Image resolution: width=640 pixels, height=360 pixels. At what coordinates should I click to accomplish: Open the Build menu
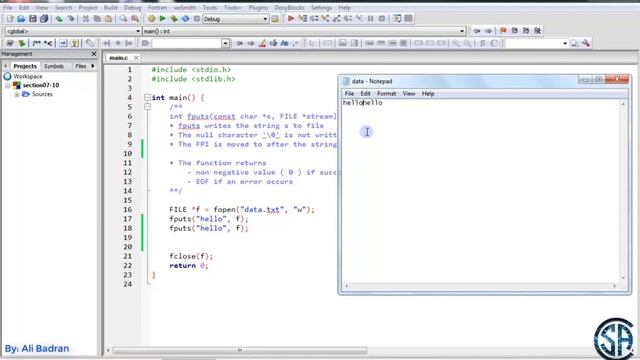[x=110, y=8]
